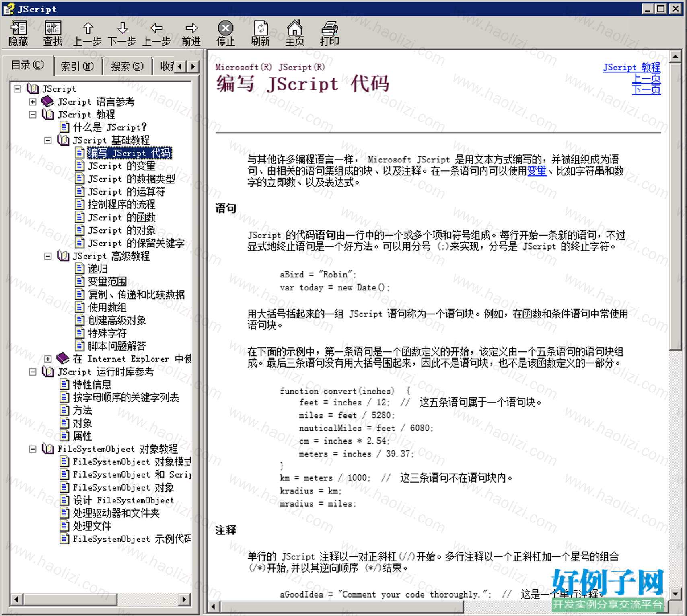Click the content pane vertical scrollbar up arrow

[x=675, y=57]
